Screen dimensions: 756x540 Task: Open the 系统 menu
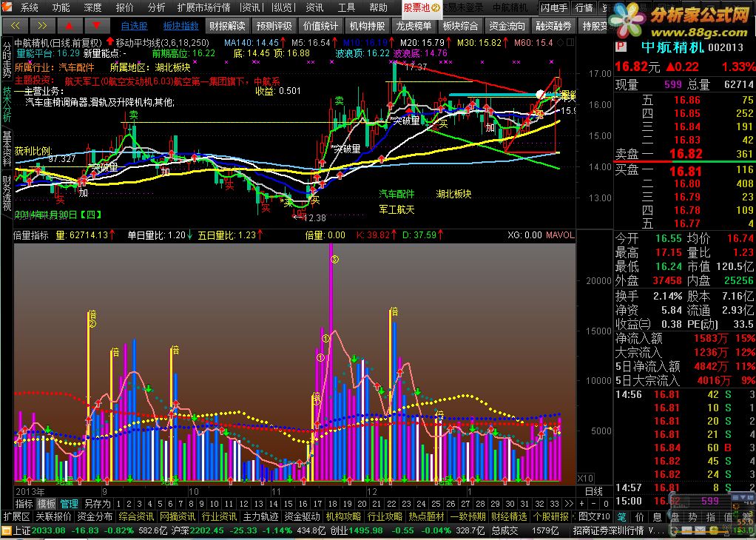[30, 7]
